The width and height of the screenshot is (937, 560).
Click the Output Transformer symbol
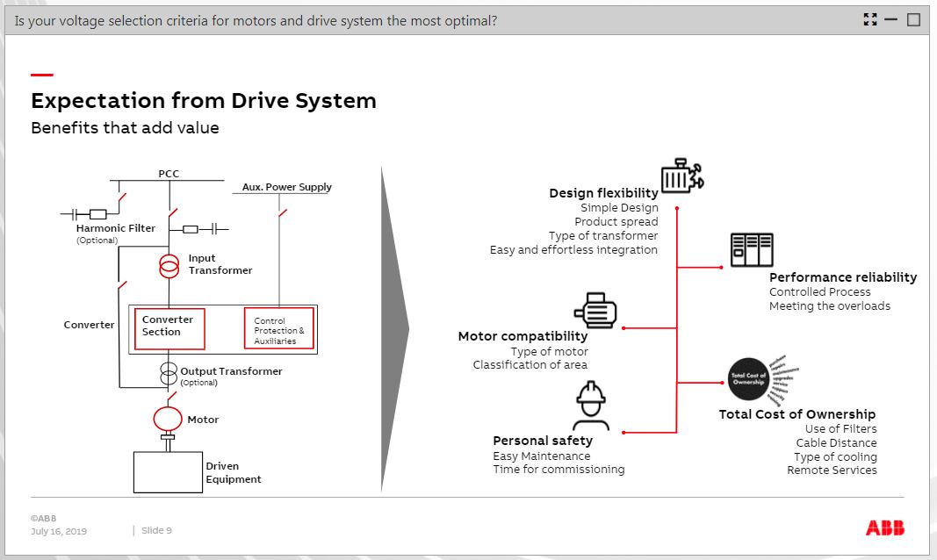pos(169,371)
